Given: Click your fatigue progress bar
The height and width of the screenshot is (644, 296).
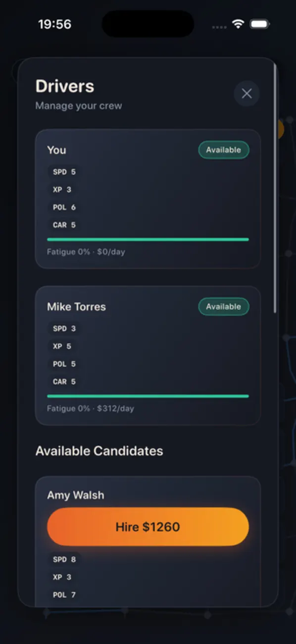Looking at the screenshot, I should point(148,239).
